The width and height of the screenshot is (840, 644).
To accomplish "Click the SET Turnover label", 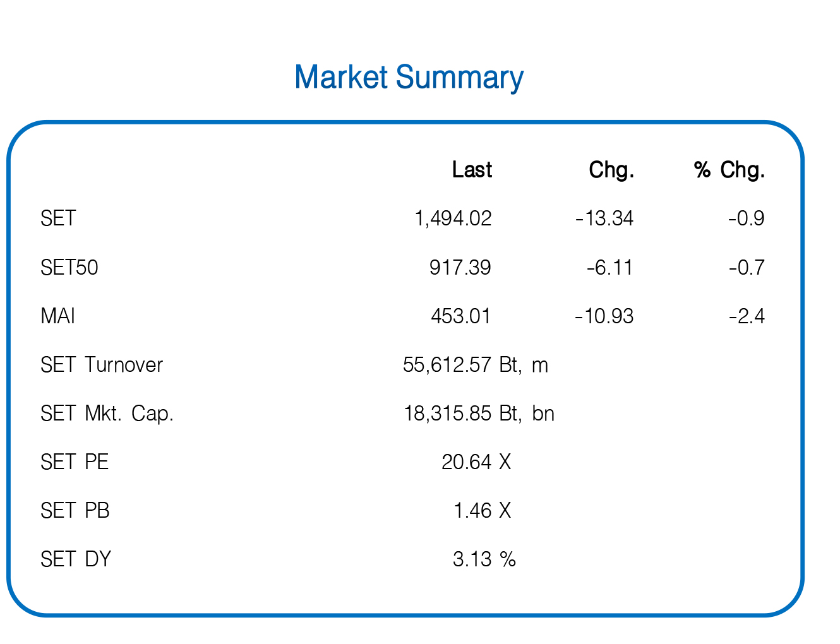I will [102, 365].
